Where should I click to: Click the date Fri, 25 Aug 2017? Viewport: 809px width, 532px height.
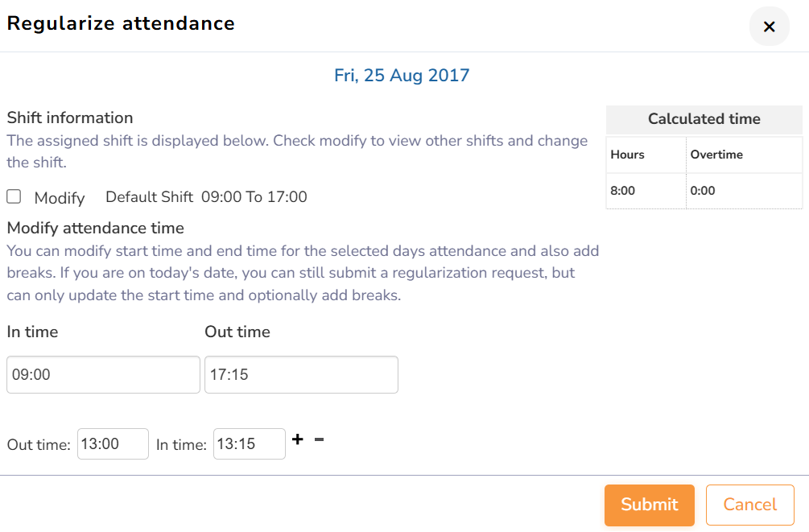402,76
